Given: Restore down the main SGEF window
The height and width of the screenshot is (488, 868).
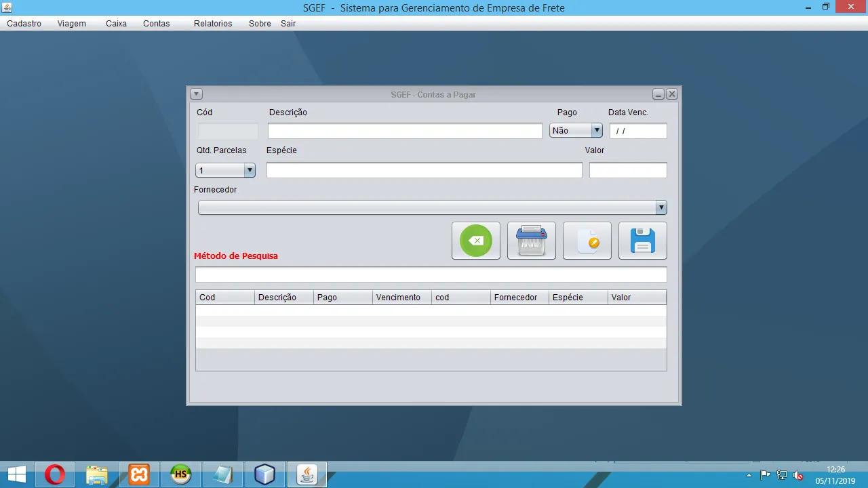Looking at the screenshot, I should [x=826, y=7].
